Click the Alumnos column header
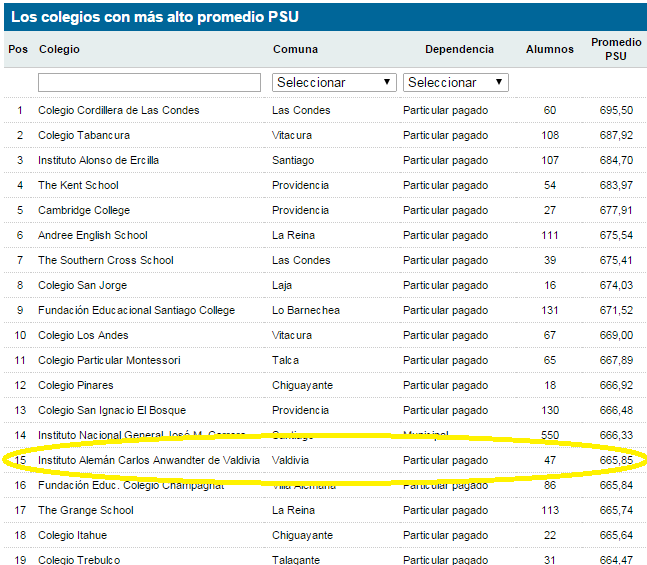 (550, 49)
